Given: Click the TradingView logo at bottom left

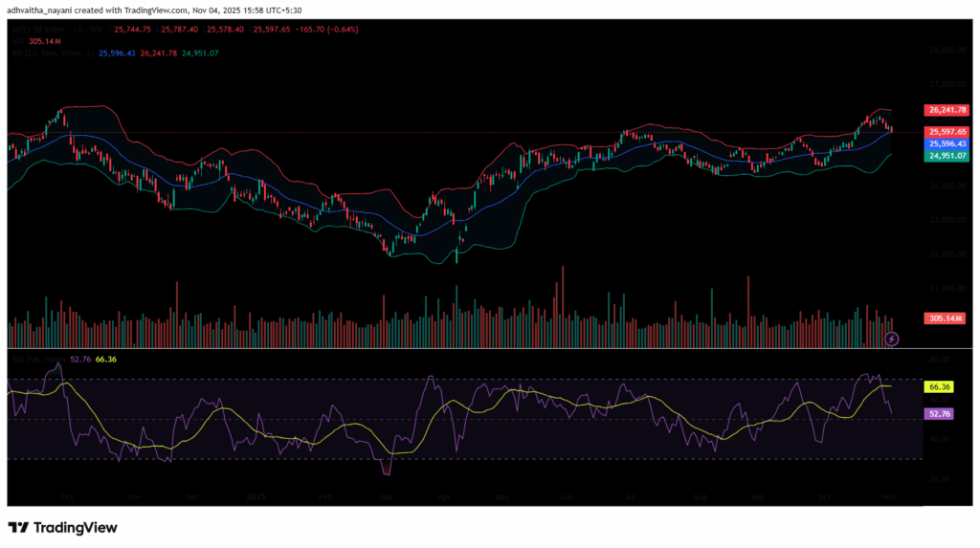Looking at the screenshot, I should tap(63, 527).
